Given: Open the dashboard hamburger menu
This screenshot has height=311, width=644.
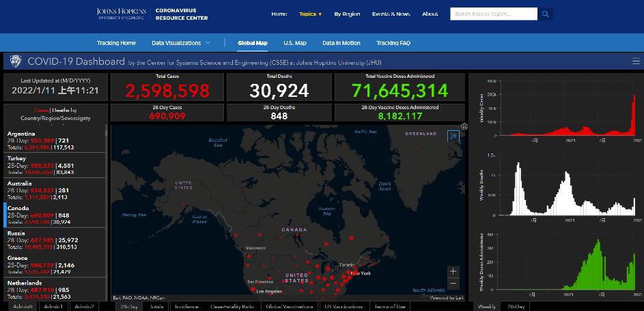Looking at the screenshot, I should [636, 61].
